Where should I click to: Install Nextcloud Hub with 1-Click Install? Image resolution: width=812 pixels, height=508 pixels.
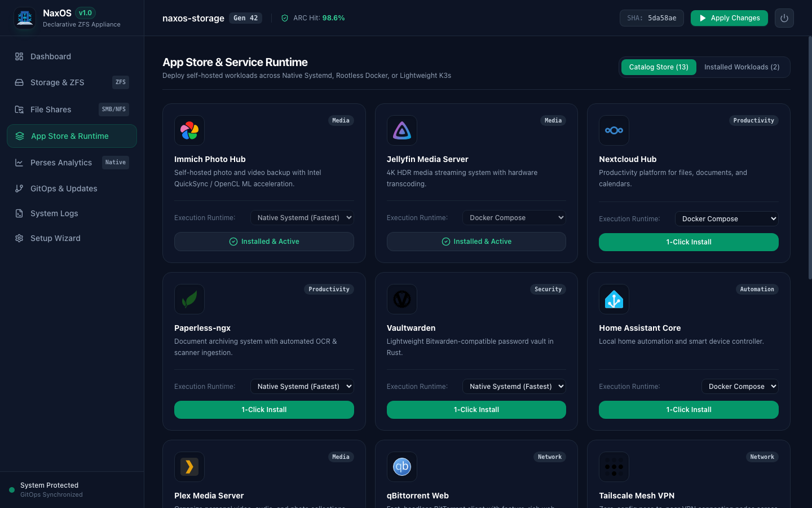click(x=689, y=242)
